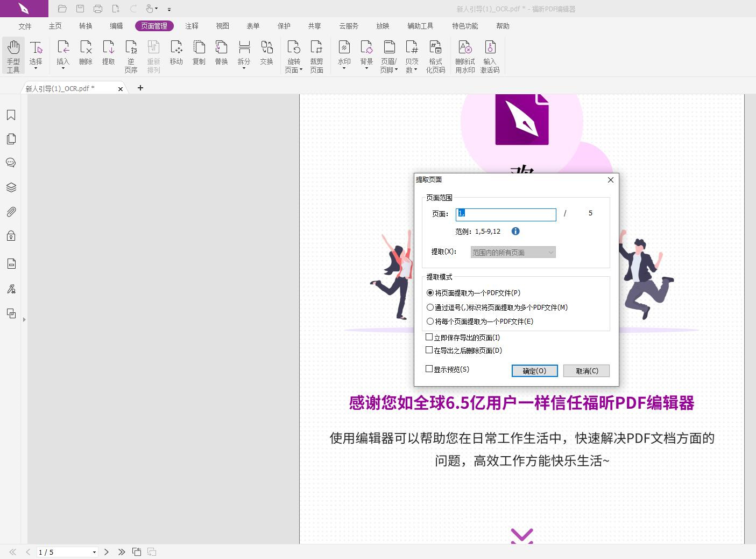
Task: Select the 水印 (Watermark) tool
Action: pyautogui.click(x=344, y=54)
